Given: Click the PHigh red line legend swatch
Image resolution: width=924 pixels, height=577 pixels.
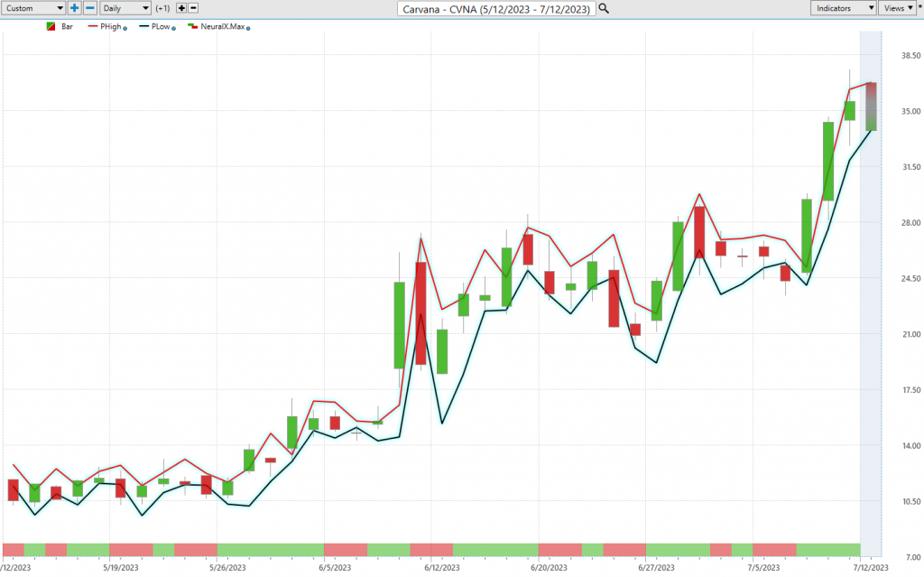Looking at the screenshot, I should tap(93, 26).
